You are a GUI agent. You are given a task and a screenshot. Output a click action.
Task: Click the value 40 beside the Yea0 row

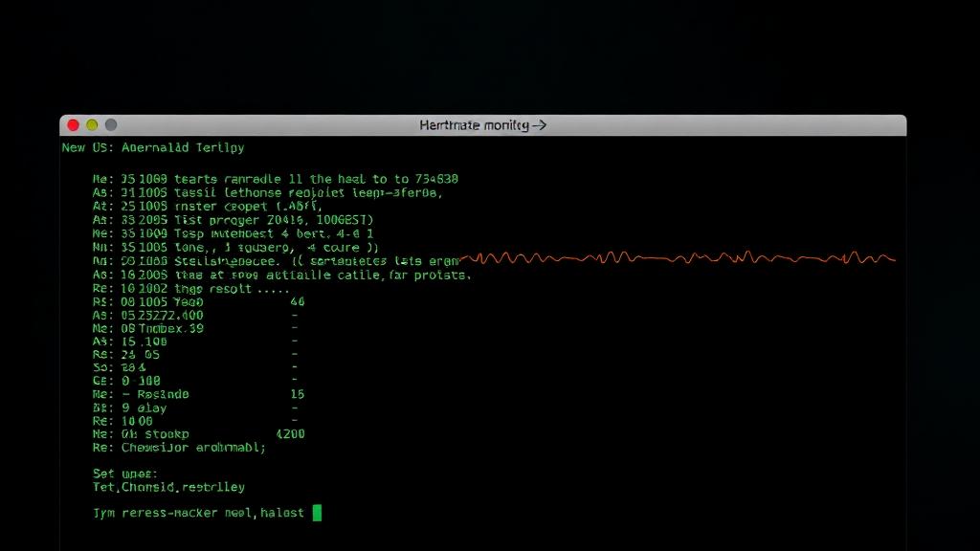(x=297, y=301)
